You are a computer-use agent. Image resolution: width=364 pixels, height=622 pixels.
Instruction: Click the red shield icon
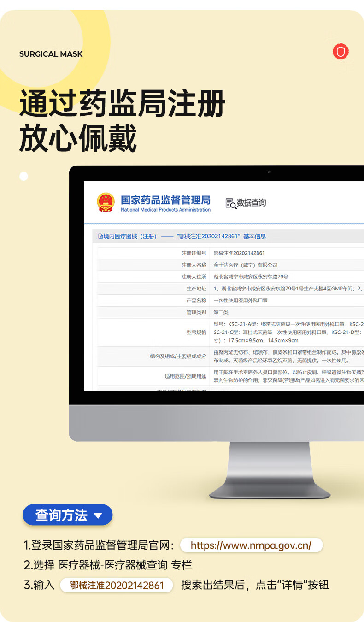[341, 52]
